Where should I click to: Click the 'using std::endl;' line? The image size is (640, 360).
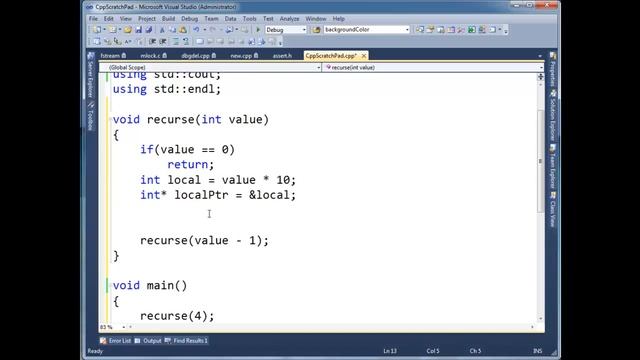(167, 89)
